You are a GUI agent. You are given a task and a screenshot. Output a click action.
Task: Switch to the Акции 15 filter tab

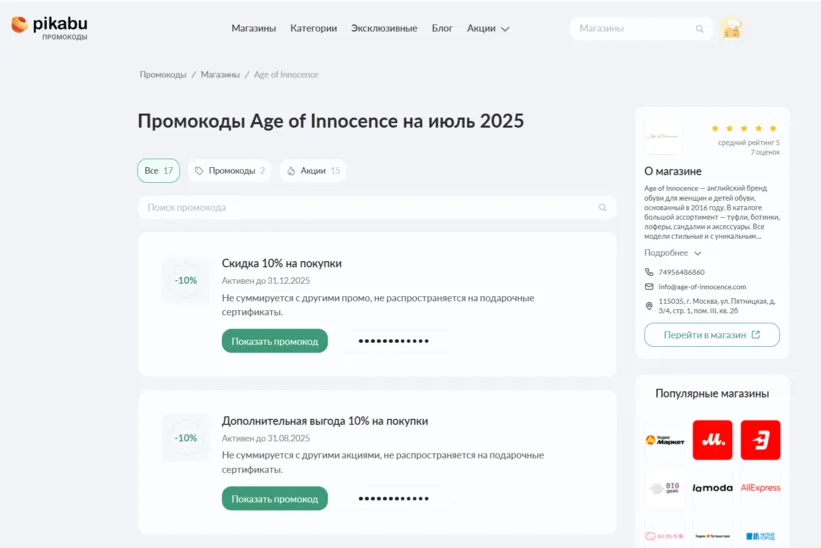[x=314, y=171]
